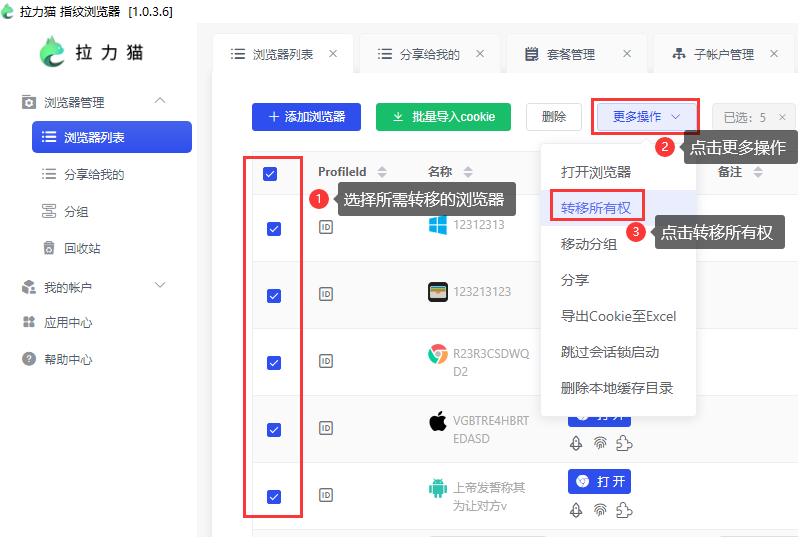Click the ID icon in the 上帝发誓称其 row
The image size is (798, 537).
pos(326,495)
